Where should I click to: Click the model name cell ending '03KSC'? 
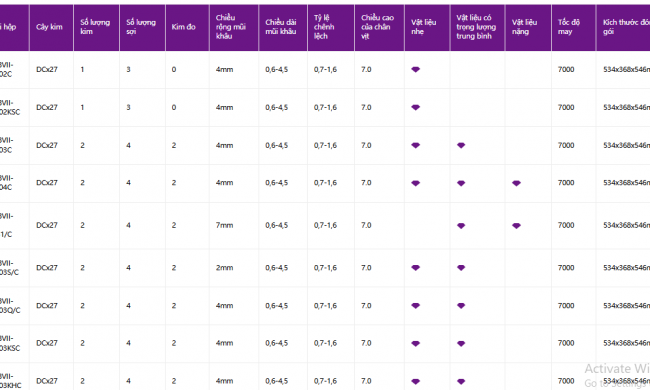tap(10, 343)
